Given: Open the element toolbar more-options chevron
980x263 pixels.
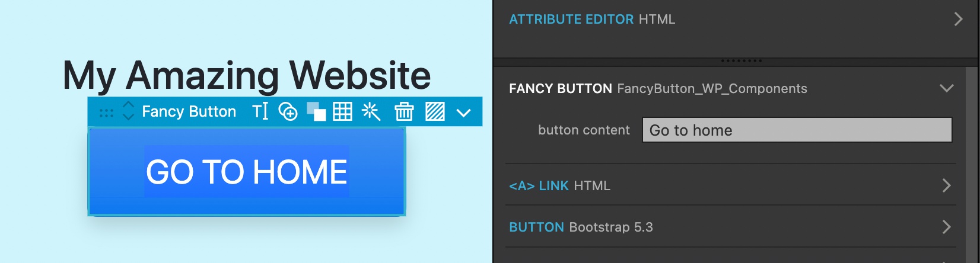Looking at the screenshot, I should pyautogui.click(x=464, y=113).
